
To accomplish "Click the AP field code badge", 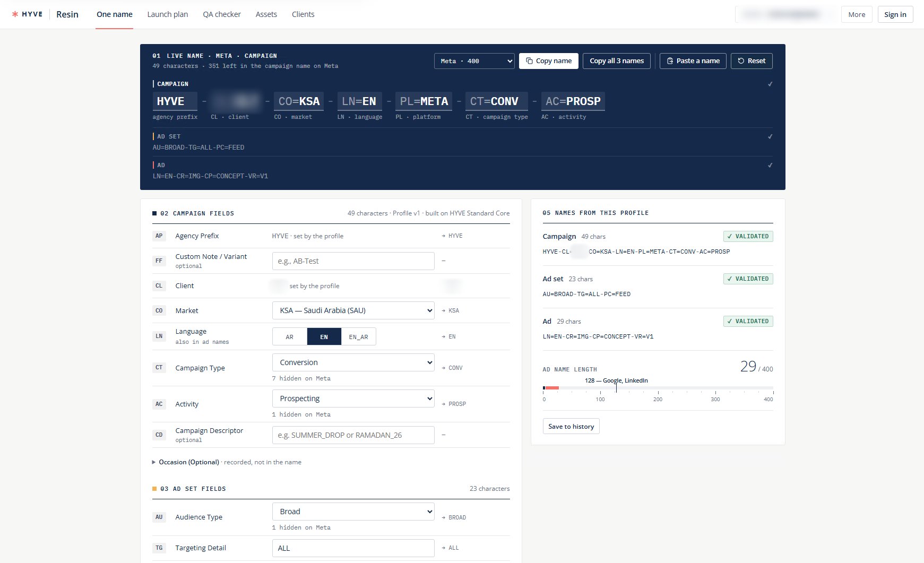I will point(159,236).
